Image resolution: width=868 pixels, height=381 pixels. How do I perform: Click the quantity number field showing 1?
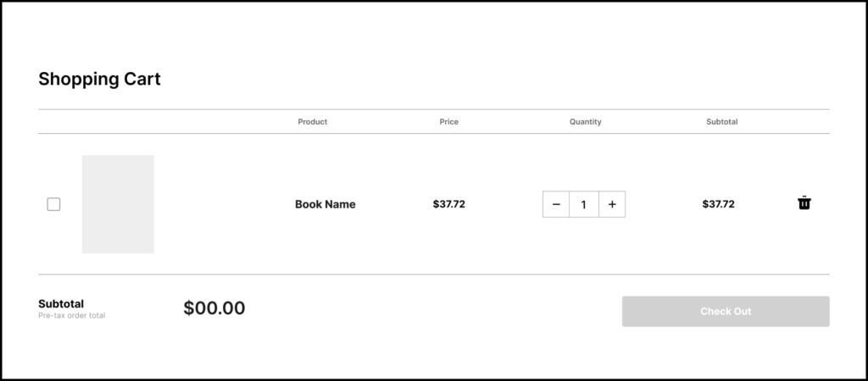(584, 204)
